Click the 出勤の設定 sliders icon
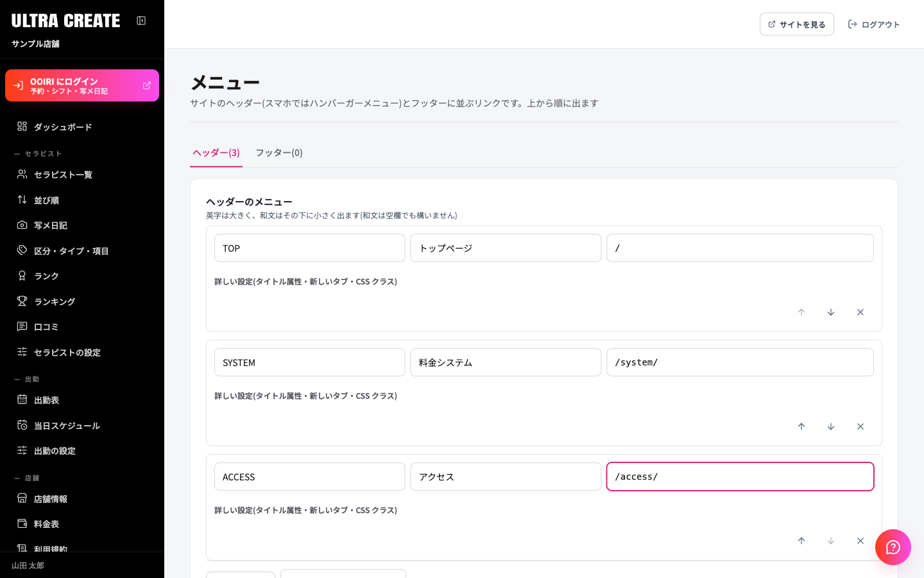The height and width of the screenshot is (578, 924). (22, 451)
